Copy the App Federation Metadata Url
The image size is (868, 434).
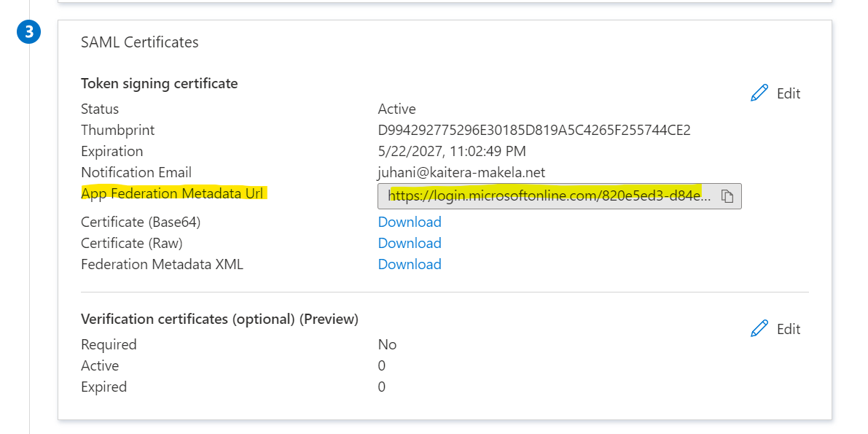[727, 196]
